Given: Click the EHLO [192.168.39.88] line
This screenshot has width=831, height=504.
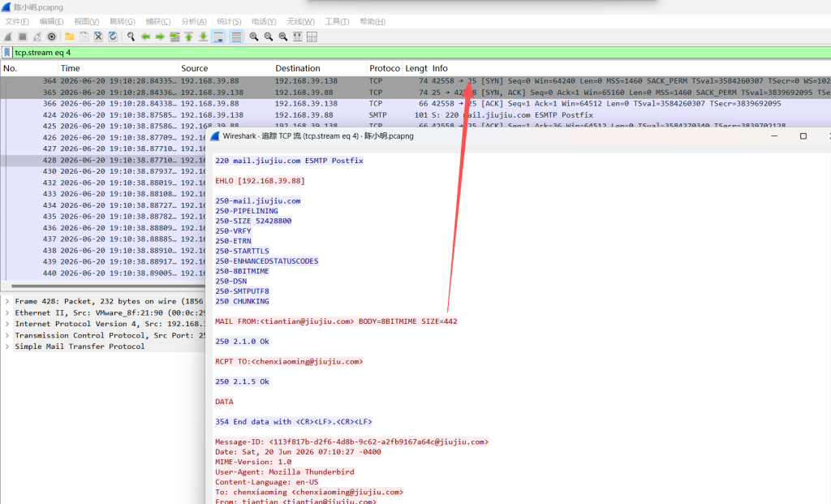Looking at the screenshot, I should 260,181.
